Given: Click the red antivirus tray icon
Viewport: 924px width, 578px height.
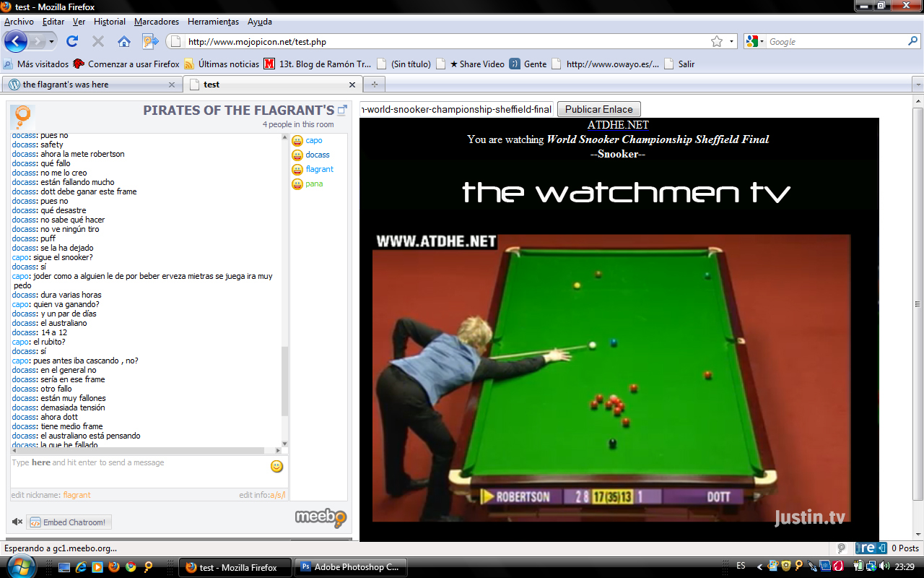Looking at the screenshot, I should coord(838,566).
